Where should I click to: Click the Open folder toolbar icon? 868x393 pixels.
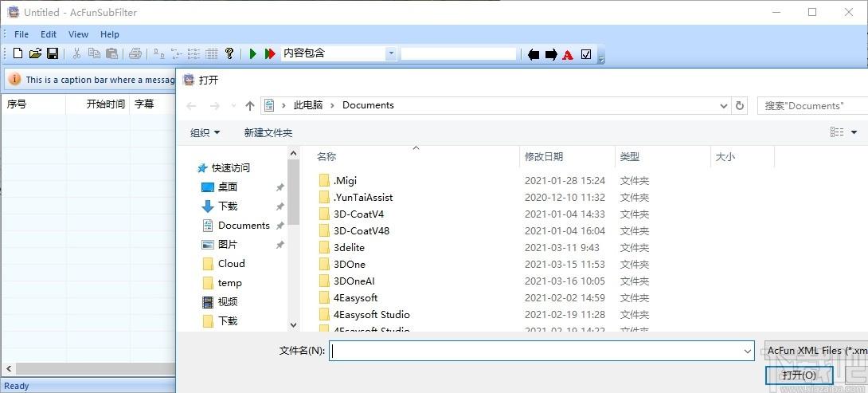(35, 53)
